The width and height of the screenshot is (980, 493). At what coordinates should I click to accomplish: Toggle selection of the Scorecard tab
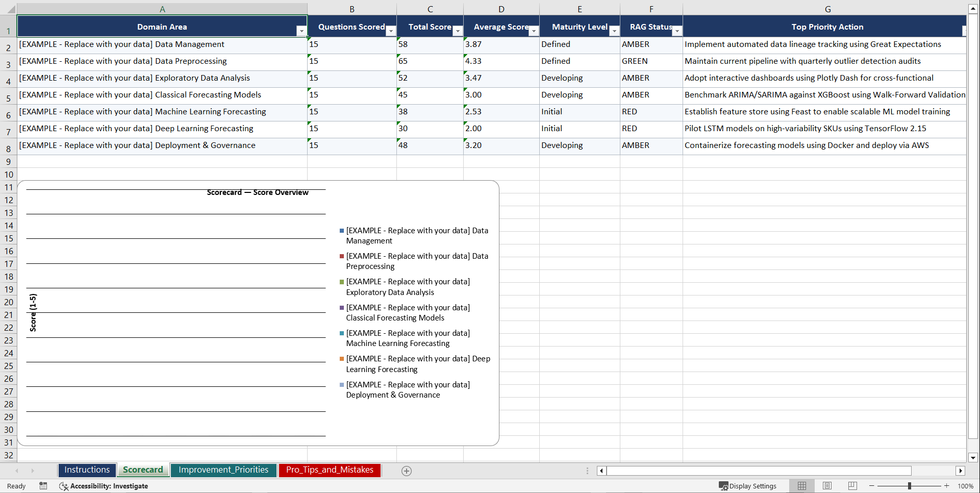(143, 470)
